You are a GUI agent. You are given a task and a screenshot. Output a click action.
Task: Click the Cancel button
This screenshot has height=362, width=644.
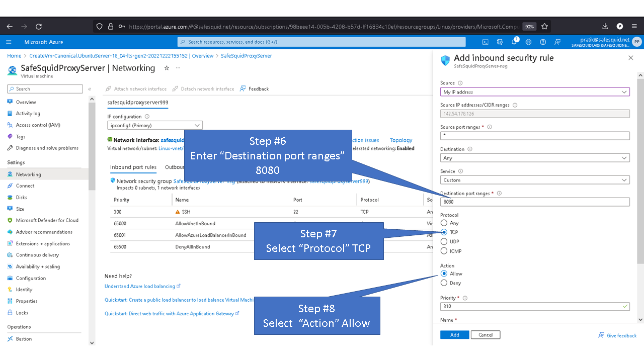click(x=486, y=335)
